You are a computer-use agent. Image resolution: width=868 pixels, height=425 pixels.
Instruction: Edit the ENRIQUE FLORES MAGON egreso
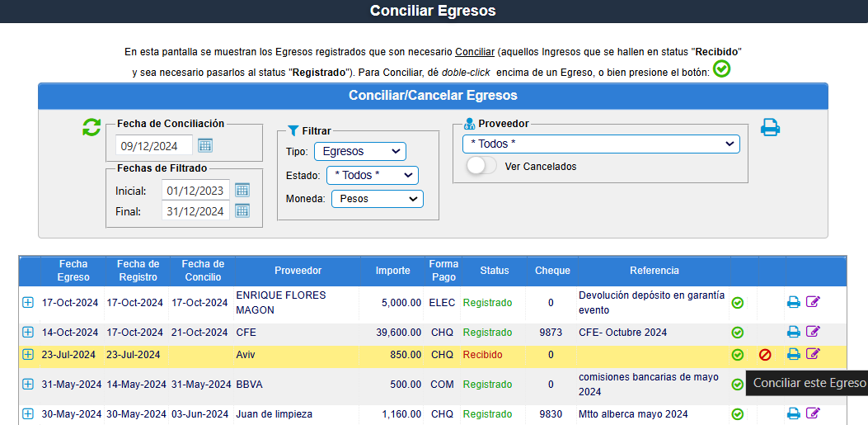point(813,303)
